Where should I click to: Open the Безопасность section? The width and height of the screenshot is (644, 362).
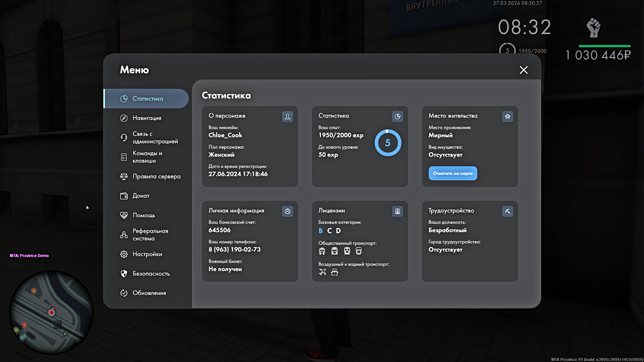(x=151, y=274)
